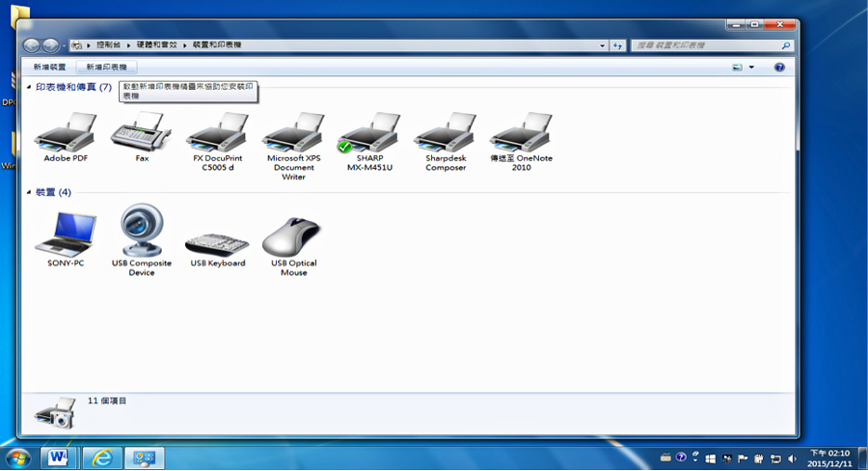Open the address bar history dropdown
Image resolution: width=868 pixels, height=471 pixels.
(602, 45)
